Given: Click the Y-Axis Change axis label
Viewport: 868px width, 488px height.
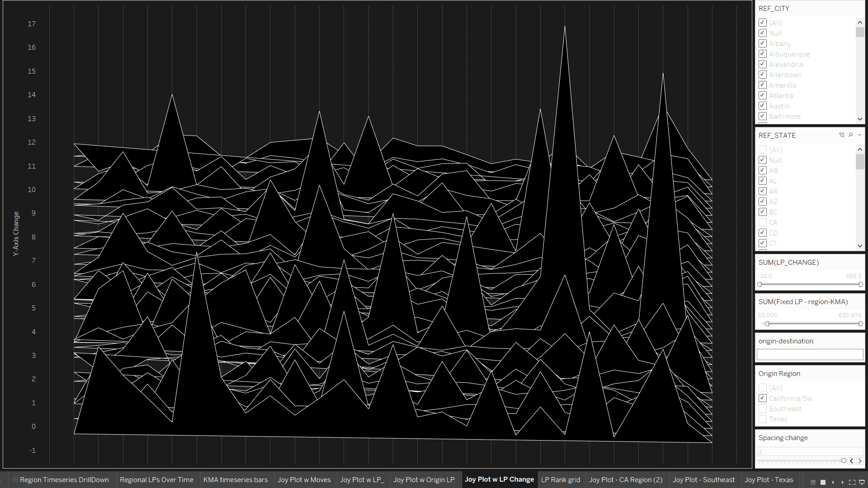Looking at the screenshot, I should (16, 234).
